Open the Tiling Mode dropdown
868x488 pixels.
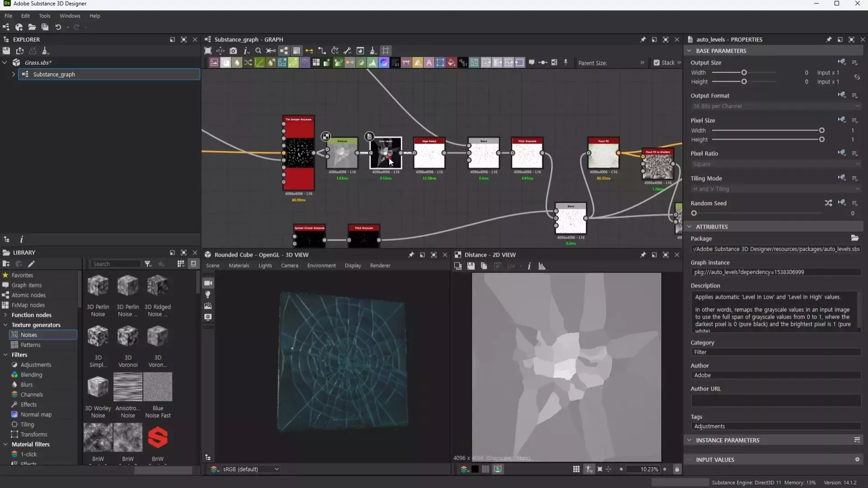(x=776, y=189)
